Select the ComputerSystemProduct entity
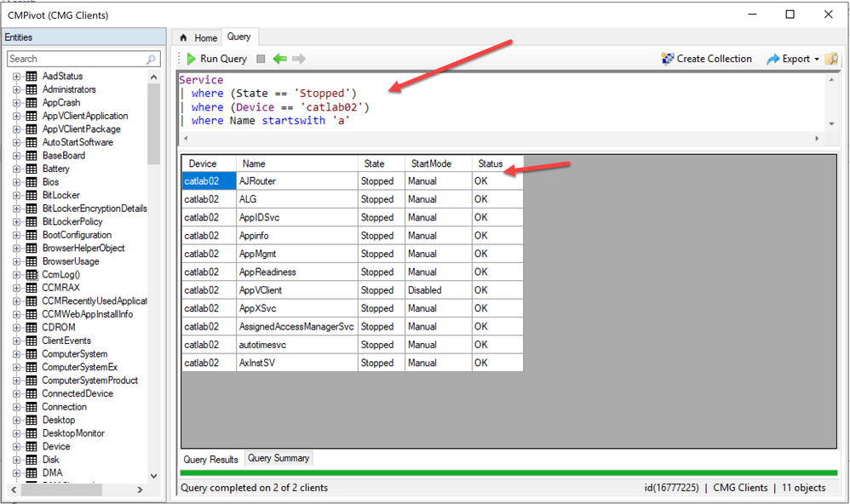 point(90,381)
